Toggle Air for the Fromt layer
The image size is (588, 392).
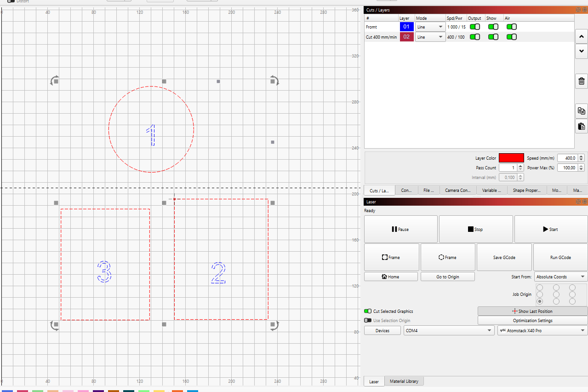point(512,27)
